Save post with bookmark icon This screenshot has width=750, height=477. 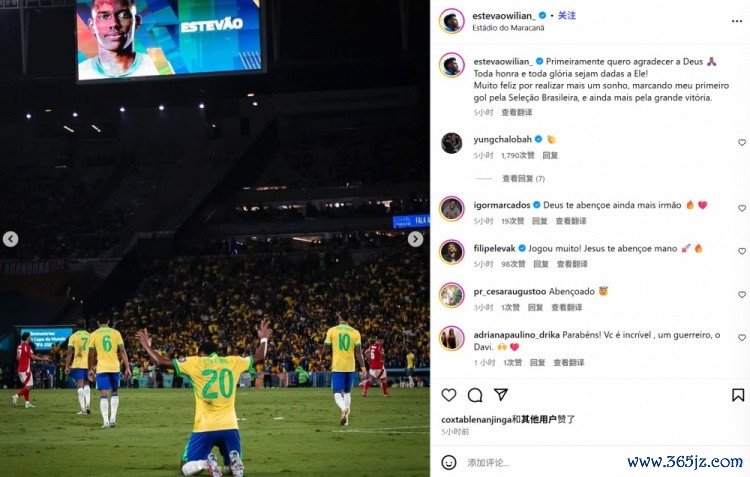coord(738,395)
